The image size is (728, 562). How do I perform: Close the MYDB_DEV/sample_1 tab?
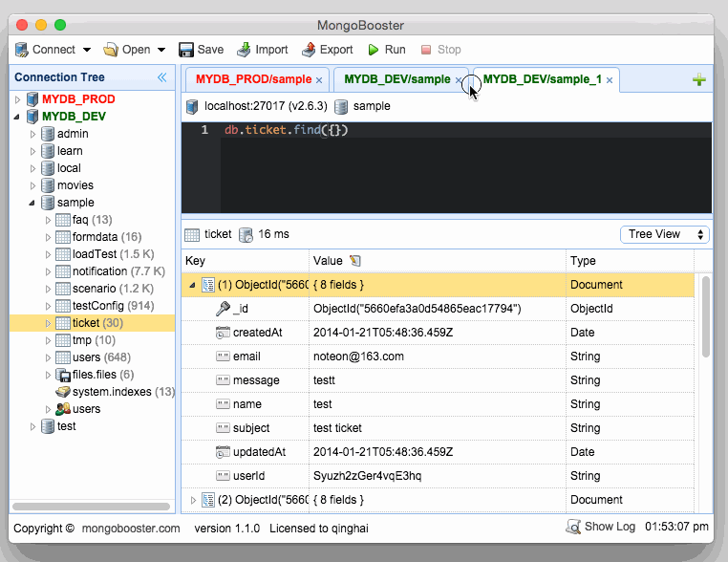click(610, 80)
